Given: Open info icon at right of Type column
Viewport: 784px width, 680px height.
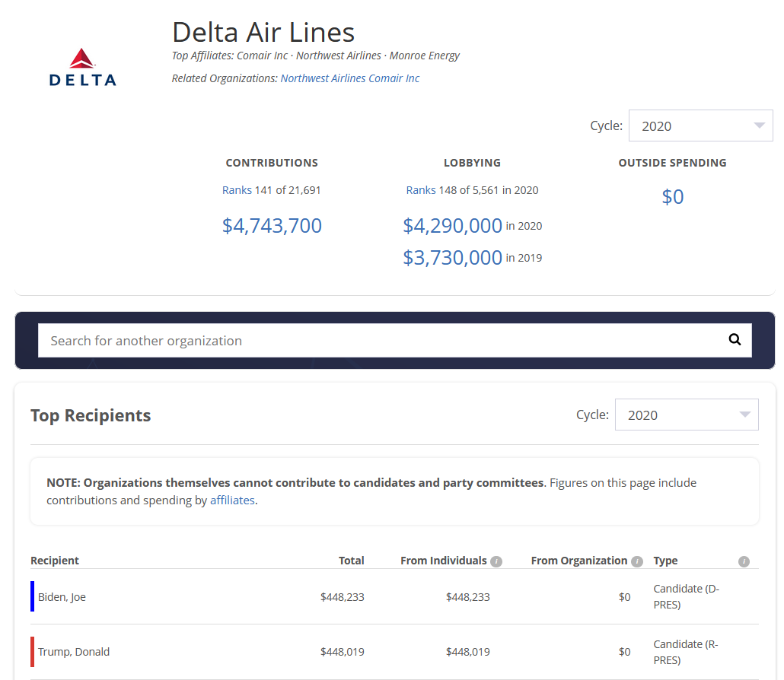Looking at the screenshot, I should coord(744,561).
